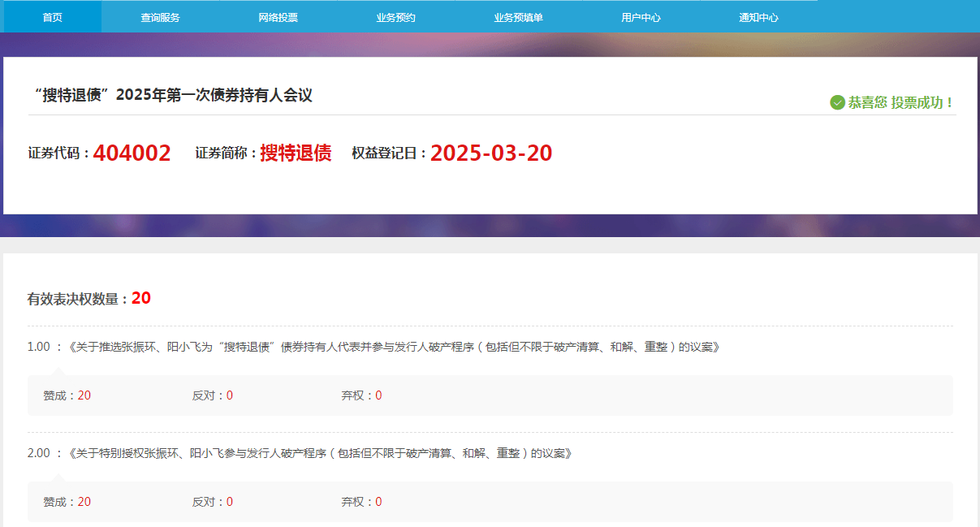Navigate to 用户中心
Viewport: 980px width, 527px height.
[641, 17]
